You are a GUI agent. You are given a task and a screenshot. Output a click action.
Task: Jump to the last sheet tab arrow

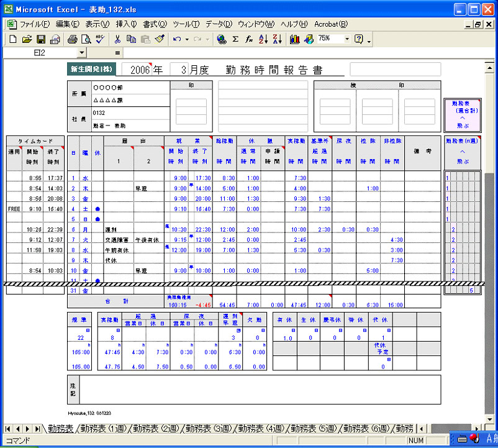[x=37, y=429]
